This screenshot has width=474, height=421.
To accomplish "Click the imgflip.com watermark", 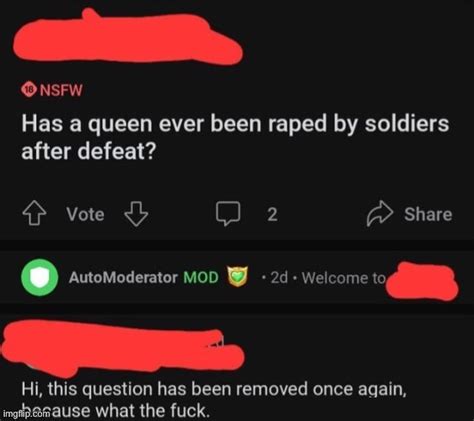I will click(x=27, y=414).
